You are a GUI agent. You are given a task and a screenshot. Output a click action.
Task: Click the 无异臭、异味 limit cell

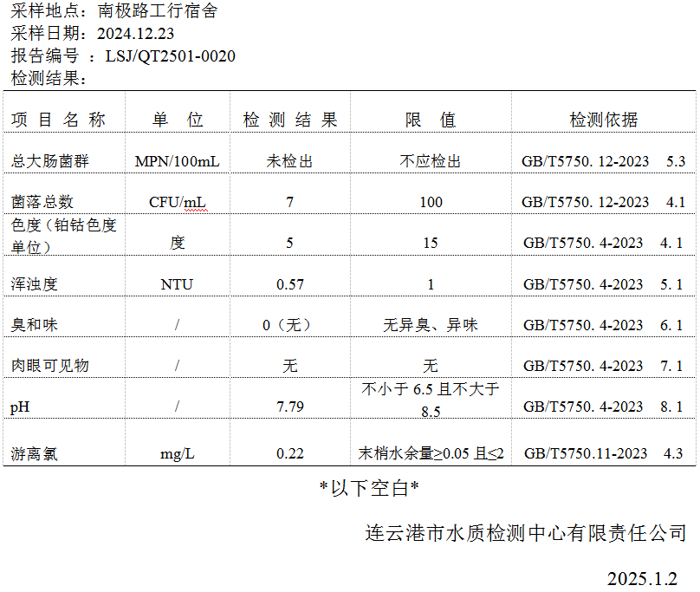tap(431, 325)
